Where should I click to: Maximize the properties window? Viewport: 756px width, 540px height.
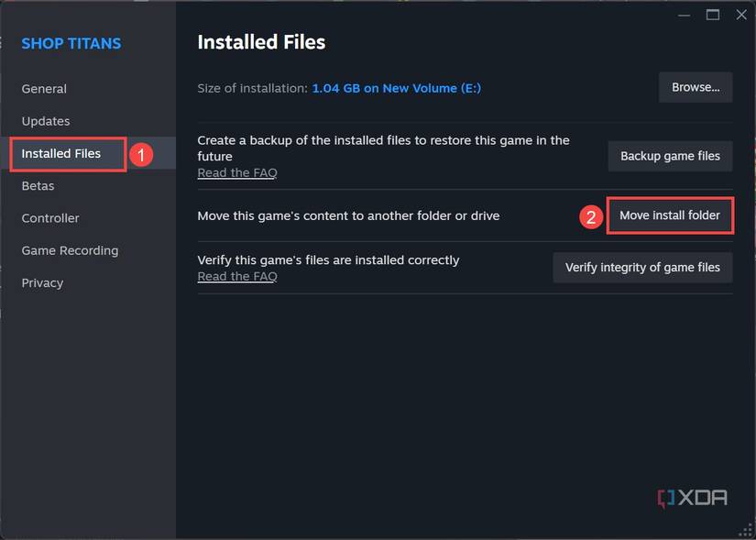tap(712, 15)
